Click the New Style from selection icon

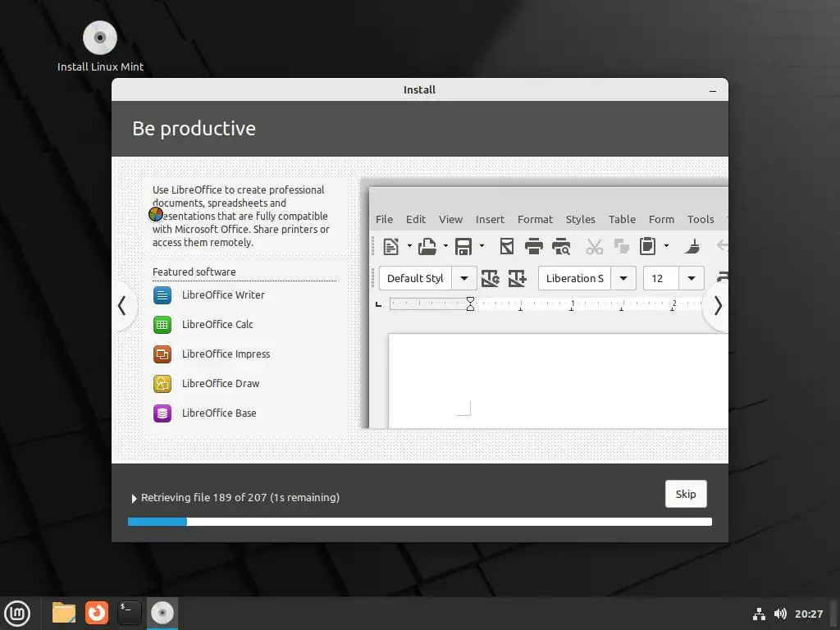click(517, 279)
